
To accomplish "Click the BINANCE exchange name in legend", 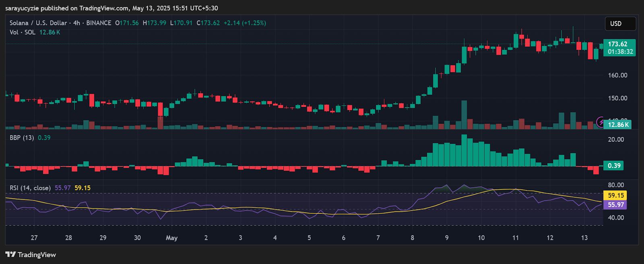I will pos(99,23).
